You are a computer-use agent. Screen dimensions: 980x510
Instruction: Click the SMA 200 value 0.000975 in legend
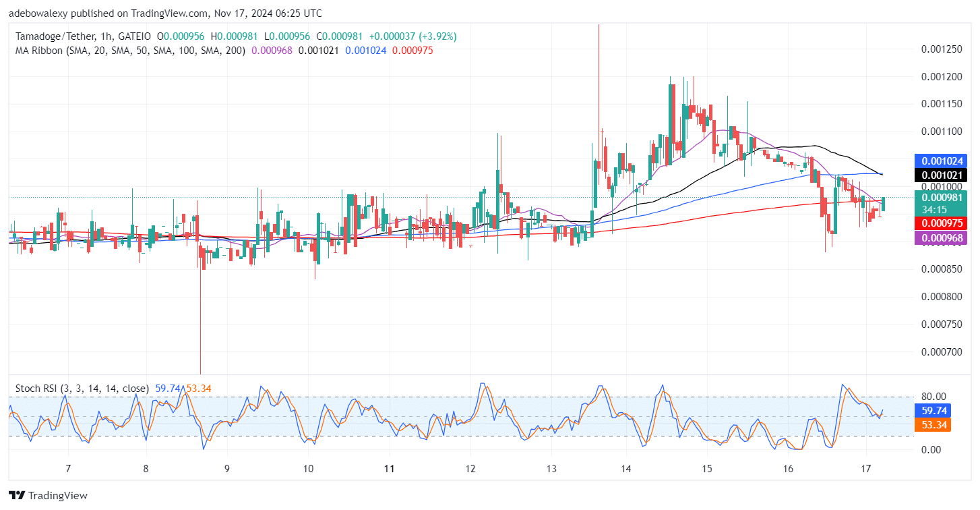tap(413, 50)
